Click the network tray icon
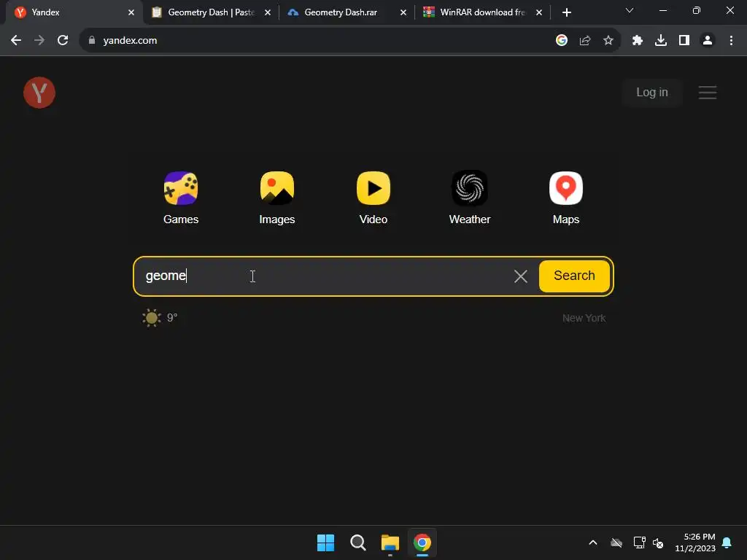Image resolution: width=747 pixels, height=560 pixels. (x=639, y=542)
